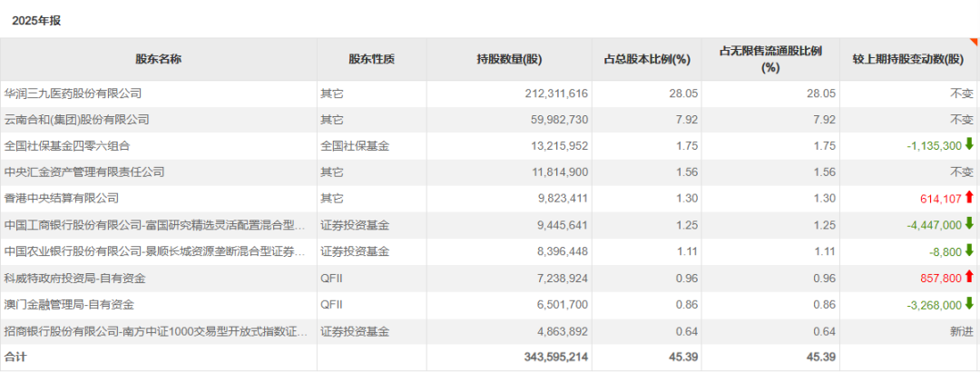The image size is (980, 373).
Task: Click the change value 857,800
Action: coord(941,278)
